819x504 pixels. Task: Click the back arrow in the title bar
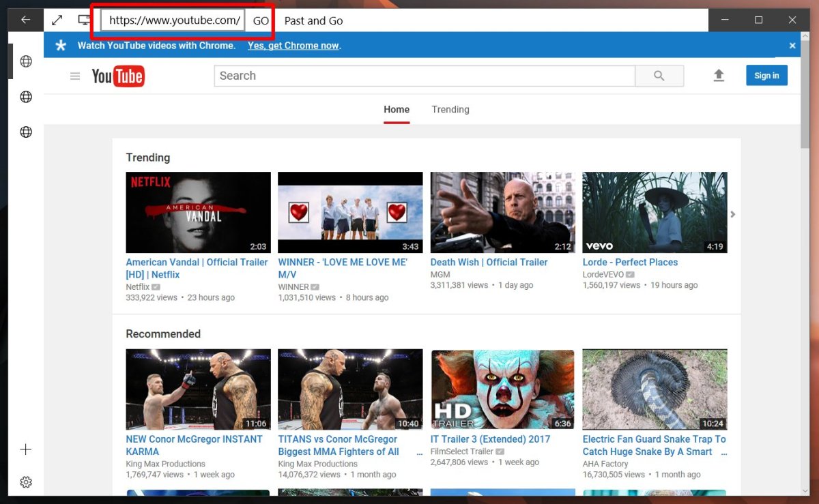click(x=25, y=20)
